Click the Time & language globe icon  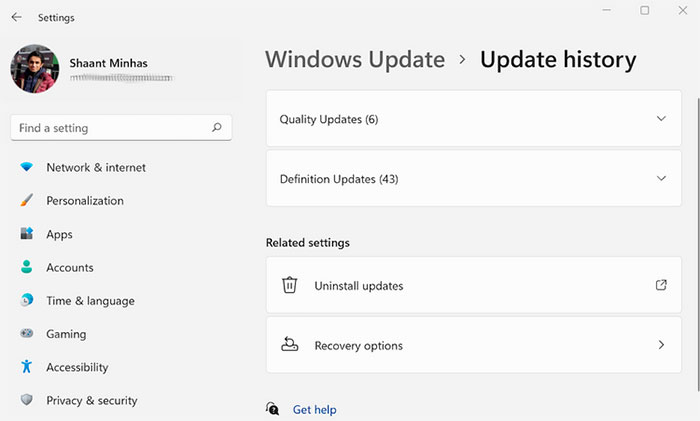point(27,301)
